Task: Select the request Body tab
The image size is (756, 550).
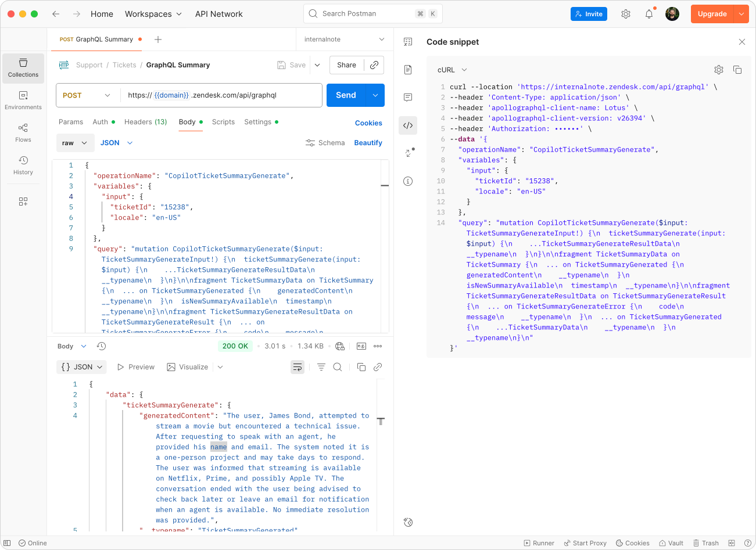Action: tap(190, 122)
